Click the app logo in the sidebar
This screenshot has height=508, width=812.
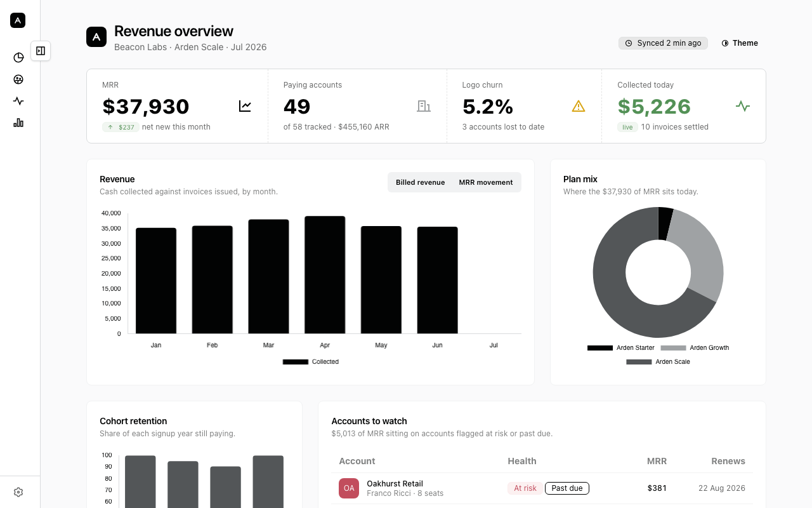tap(18, 20)
